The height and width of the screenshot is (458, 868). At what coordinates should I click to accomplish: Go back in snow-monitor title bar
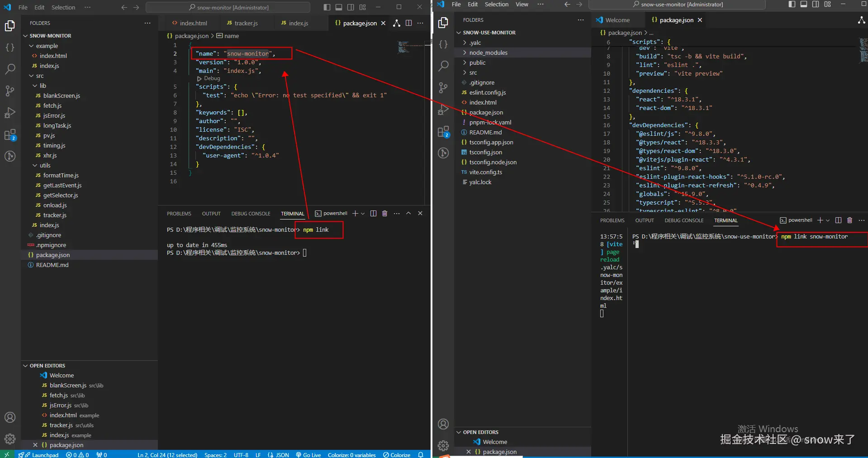point(124,7)
